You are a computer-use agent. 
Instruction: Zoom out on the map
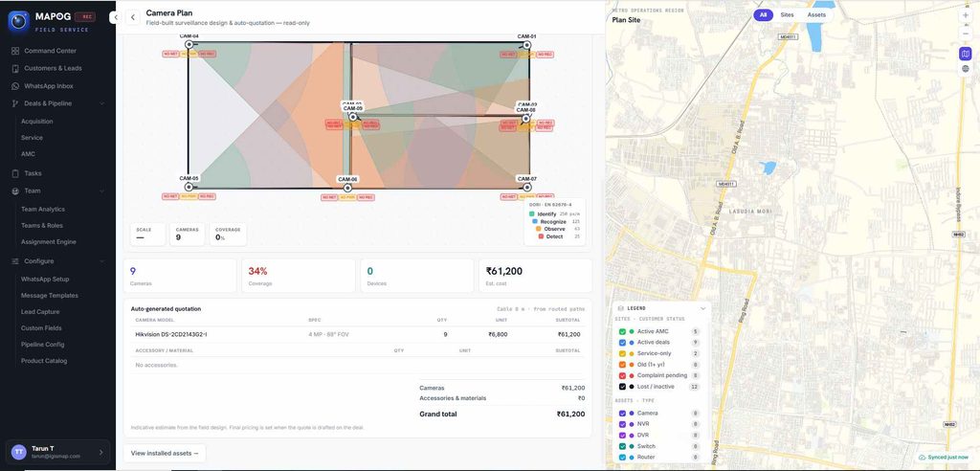point(966,34)
